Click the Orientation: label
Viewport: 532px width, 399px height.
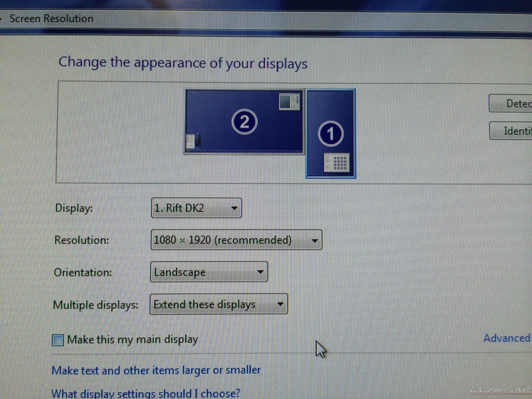pyautogui.click(x=83, y=272)
